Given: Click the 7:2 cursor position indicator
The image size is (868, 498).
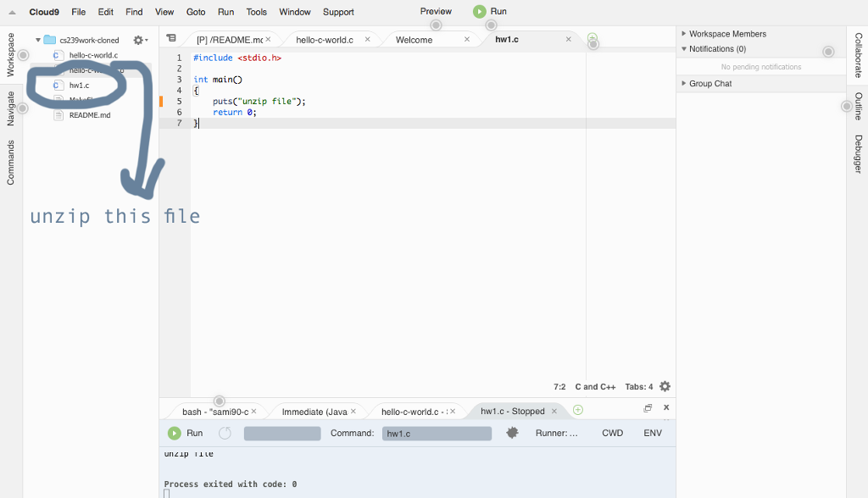Looking at the screenshot, I should (559, 387).
